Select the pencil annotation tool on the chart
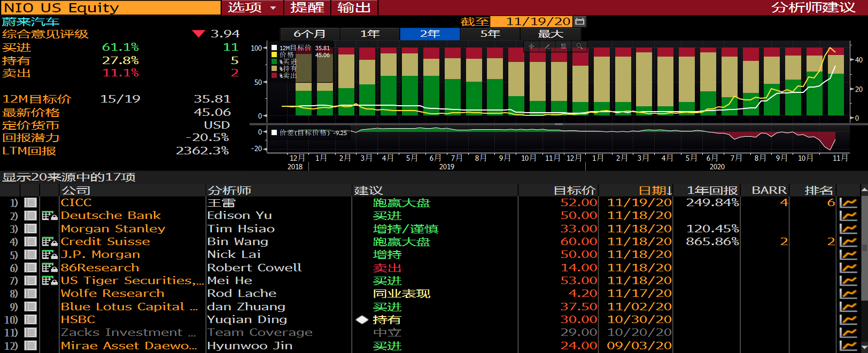This screenshot has width=868, height=353. [x=547, y=46]
